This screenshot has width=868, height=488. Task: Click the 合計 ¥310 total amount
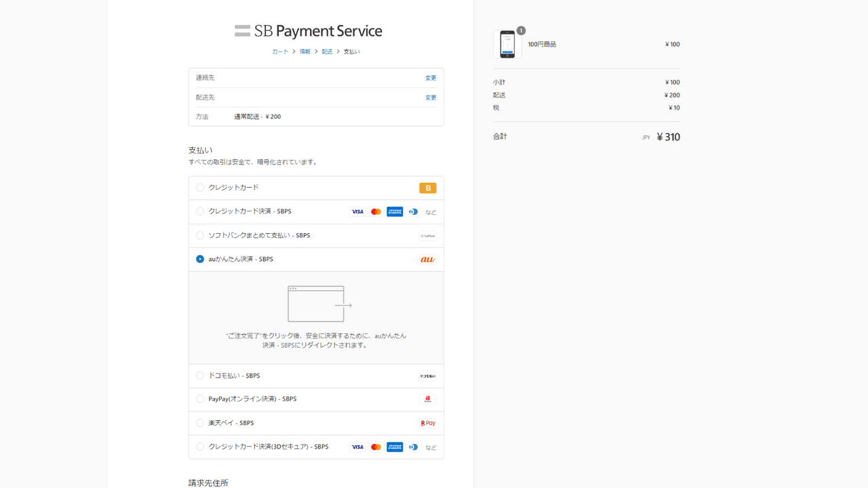(x=668, y=137)
